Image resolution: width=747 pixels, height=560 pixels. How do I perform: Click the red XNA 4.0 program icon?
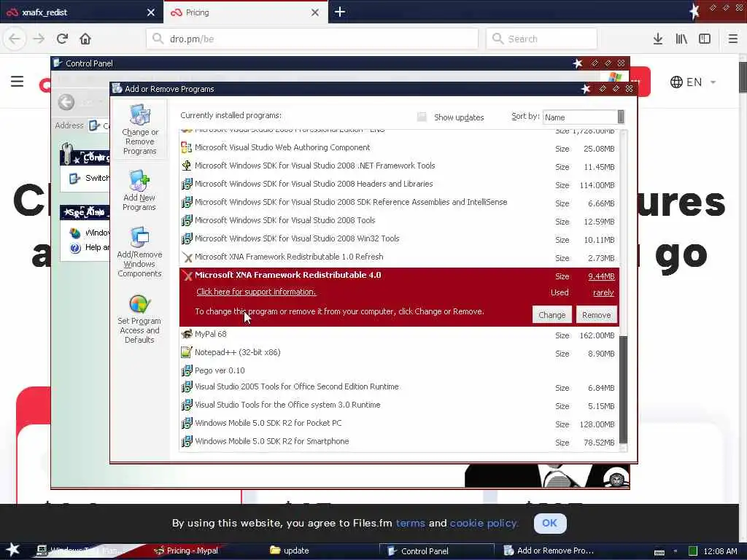pyautogui.click(x=187, y=276)
